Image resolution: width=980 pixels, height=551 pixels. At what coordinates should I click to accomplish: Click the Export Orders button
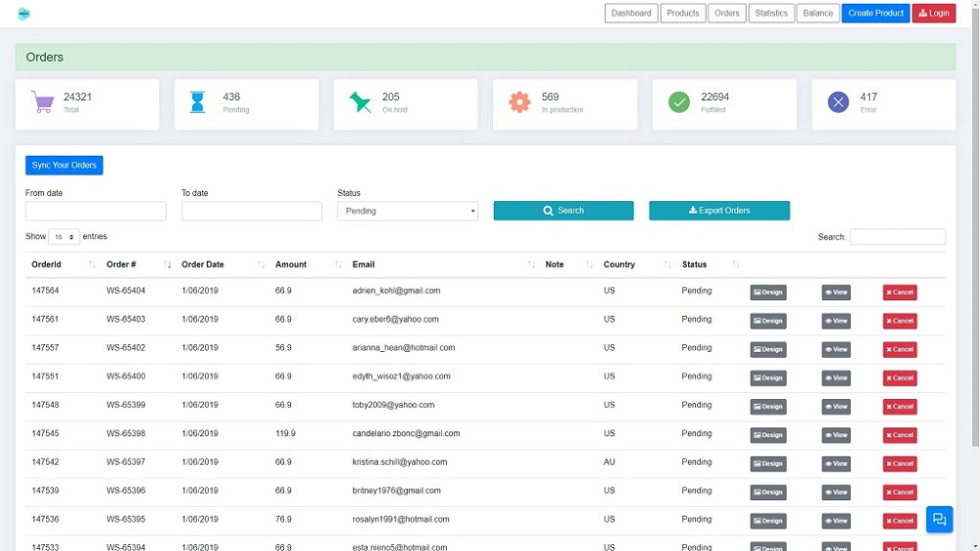(x=719, y=211)
